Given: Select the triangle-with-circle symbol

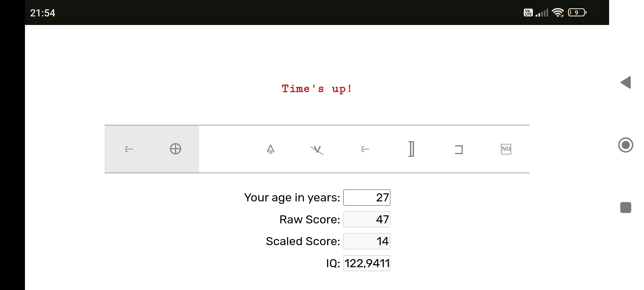Looking at the screenshot, I should pyautogui.click(x=270, y=149).
